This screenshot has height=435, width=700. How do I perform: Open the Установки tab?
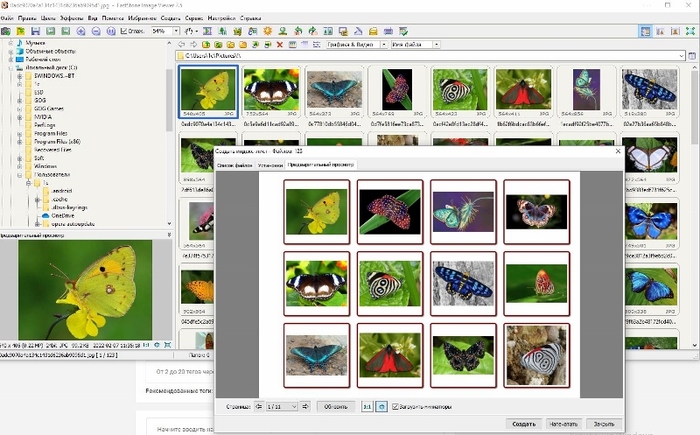[269, 164]
